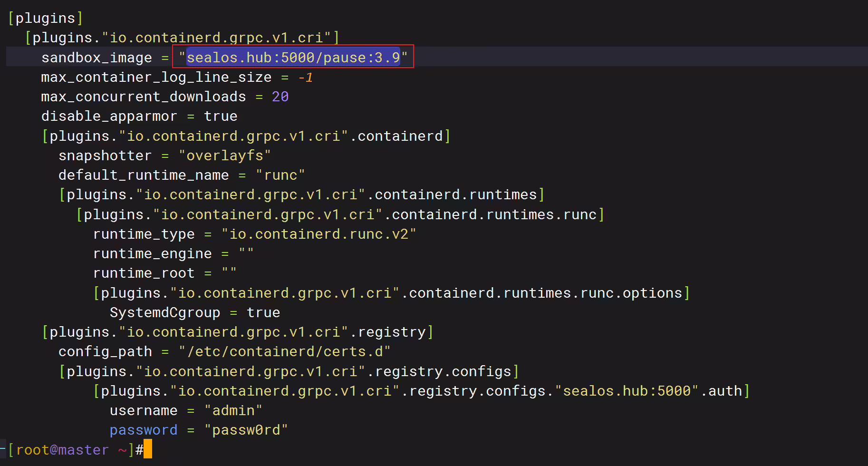Click the disable_apparmor true value
The width and height of the screenshot is (868, 466).
(x=221, y=116)
